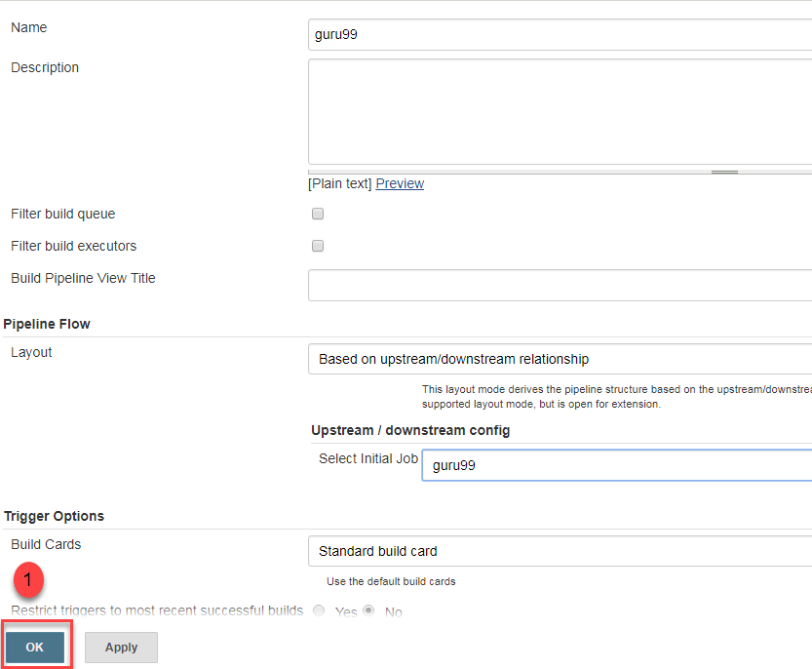Click the Trigger Options section heading

tap(54, 516)
